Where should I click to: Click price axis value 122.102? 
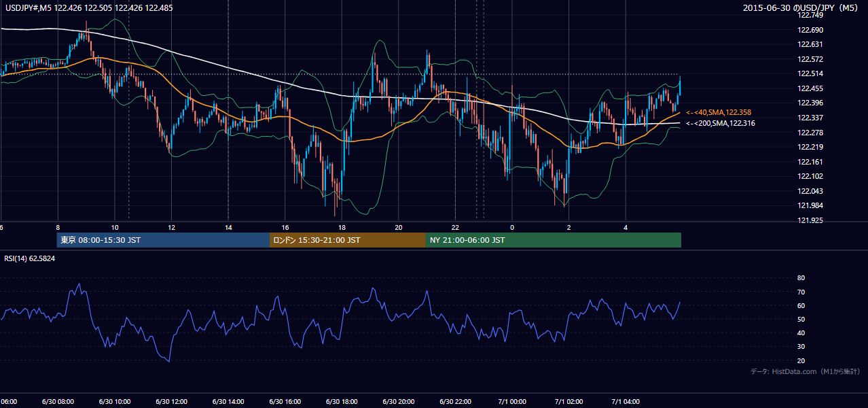[811, 176]
